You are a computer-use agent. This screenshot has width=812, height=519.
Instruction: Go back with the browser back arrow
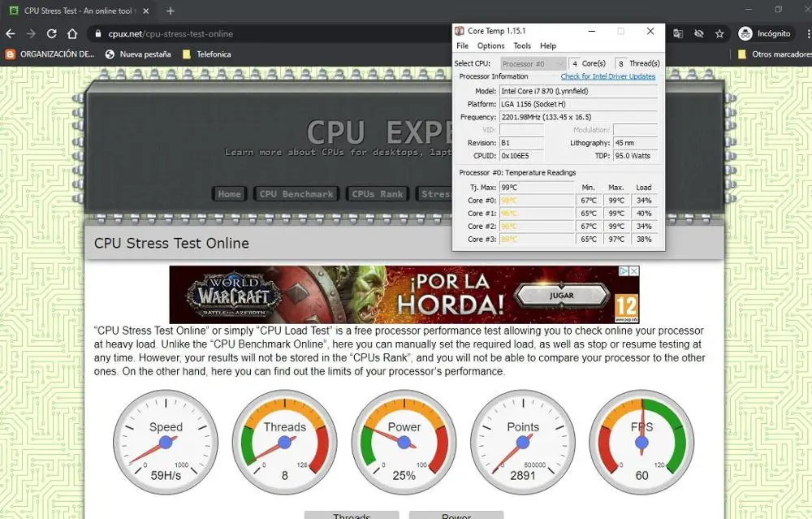pos(11,33)
